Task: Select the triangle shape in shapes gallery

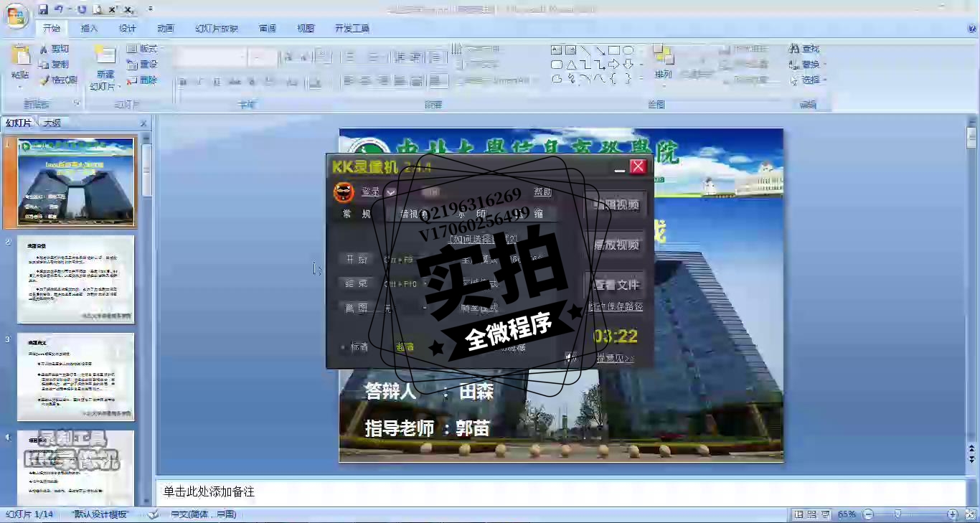Action: 571,65
